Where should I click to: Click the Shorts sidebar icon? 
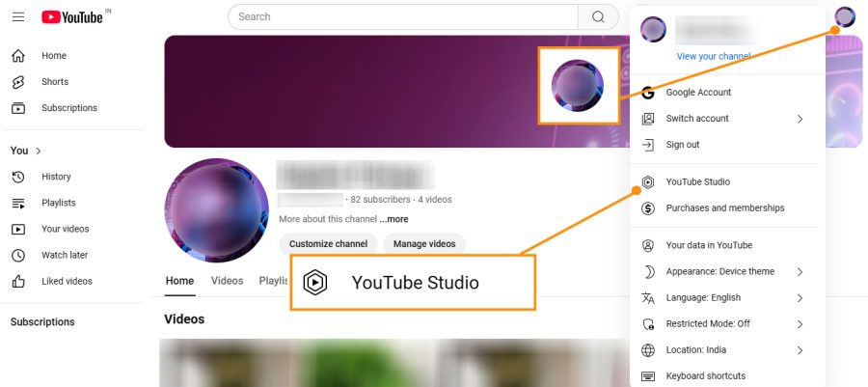18,82
